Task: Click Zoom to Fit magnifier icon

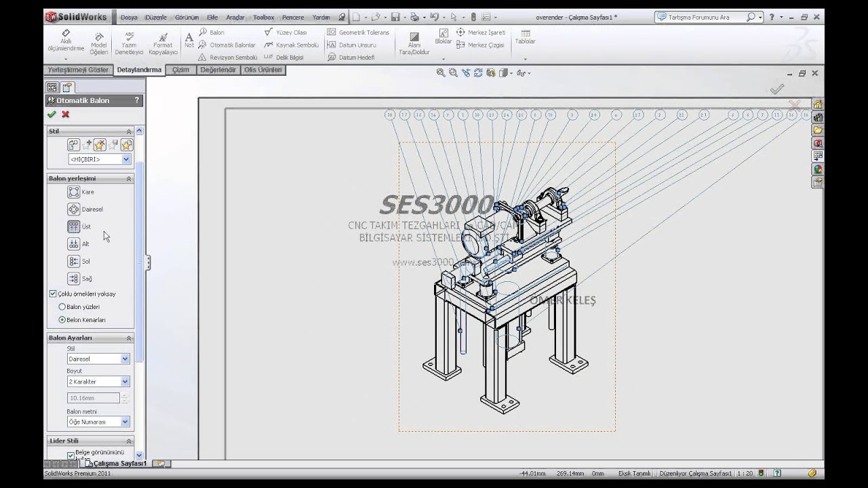Action: point(441,73)
